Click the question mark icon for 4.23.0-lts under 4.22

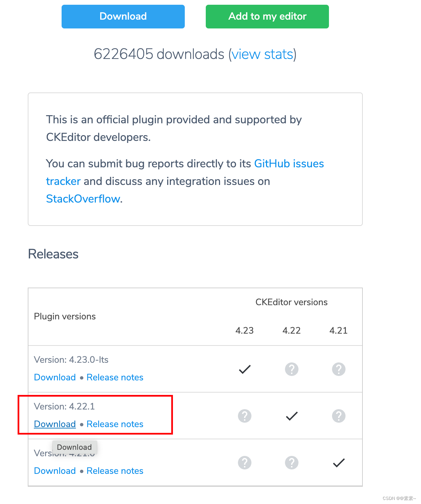(x=291, y=369)
